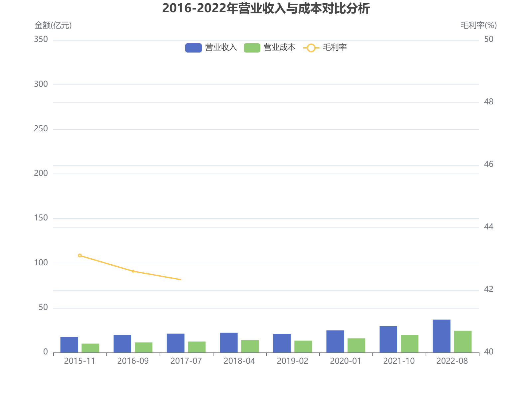The image size is (532, 399).
Task: Select the 2020-01 green cost bar
Action: coord(356,345)
